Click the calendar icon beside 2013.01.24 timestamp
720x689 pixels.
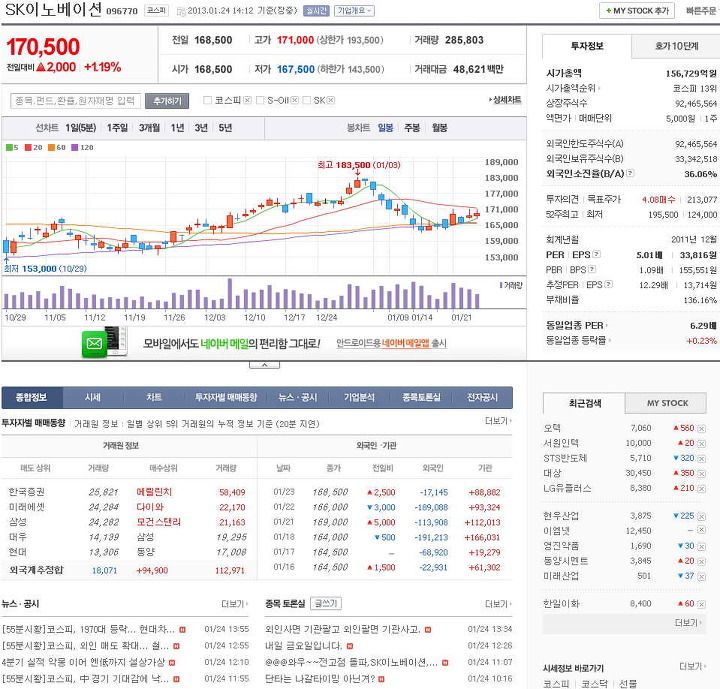181,11
